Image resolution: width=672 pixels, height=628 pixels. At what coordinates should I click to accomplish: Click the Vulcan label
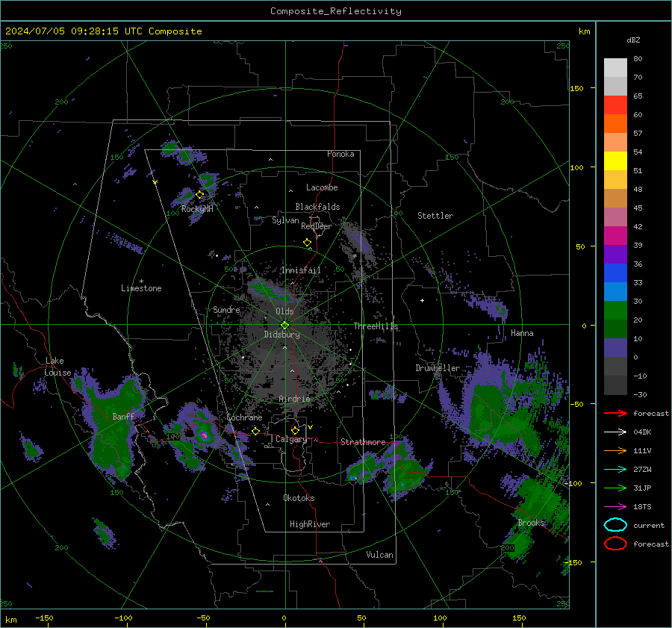click(x=380, y=555)
